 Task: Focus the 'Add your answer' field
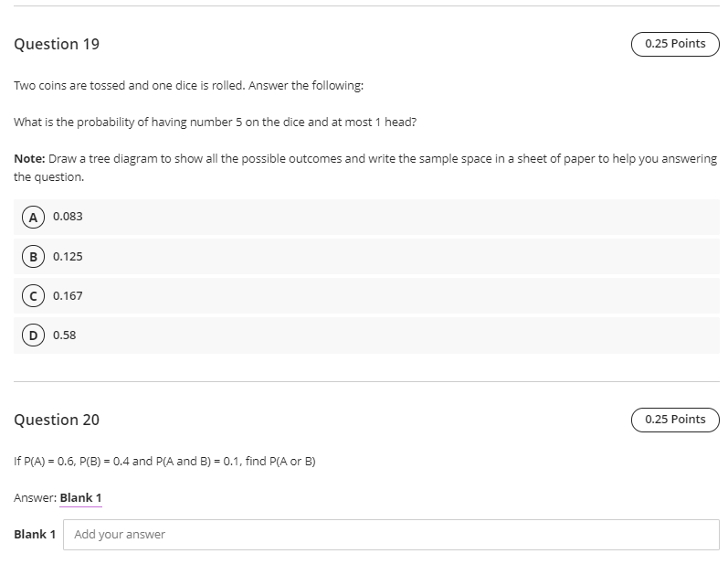[391, 535]
